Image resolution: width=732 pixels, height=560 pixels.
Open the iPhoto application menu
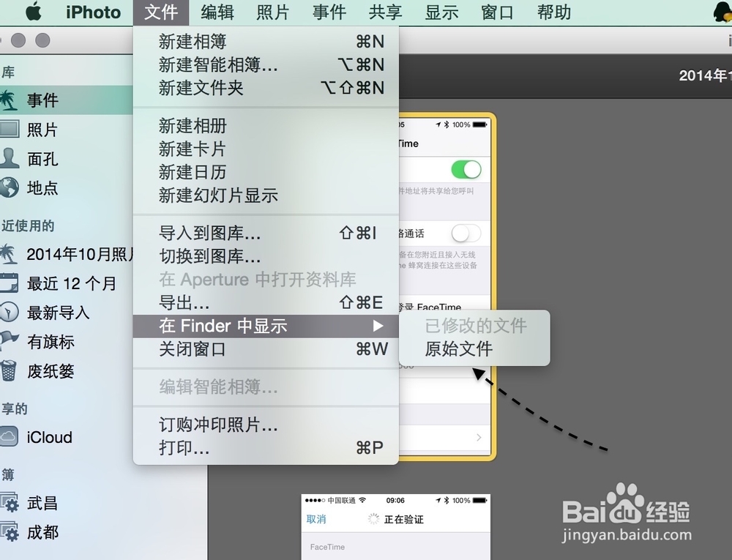tap(94, 12)
